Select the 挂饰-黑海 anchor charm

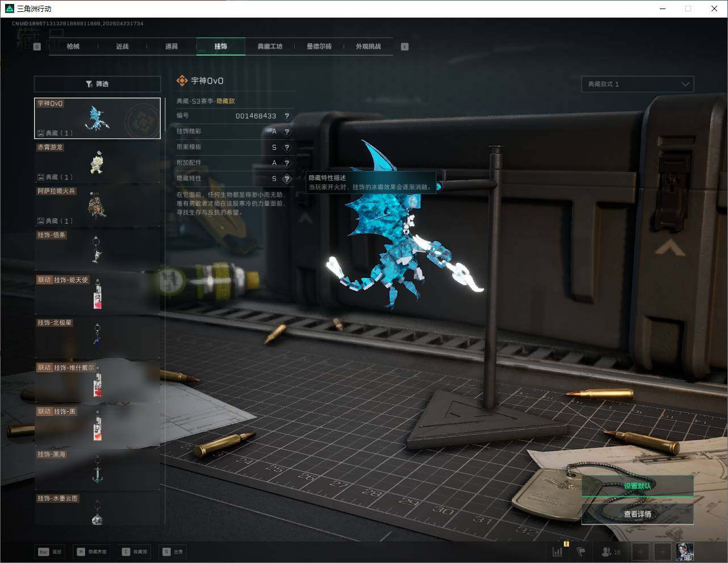97,469
